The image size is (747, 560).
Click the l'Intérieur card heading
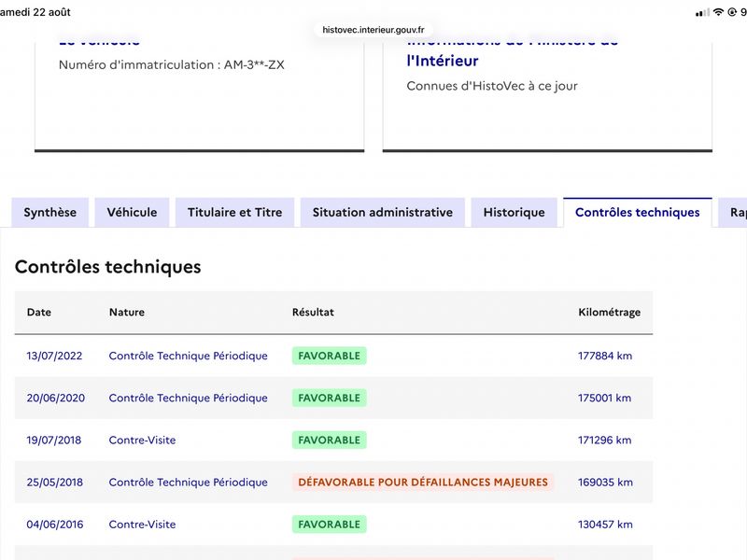click(443, 61)
